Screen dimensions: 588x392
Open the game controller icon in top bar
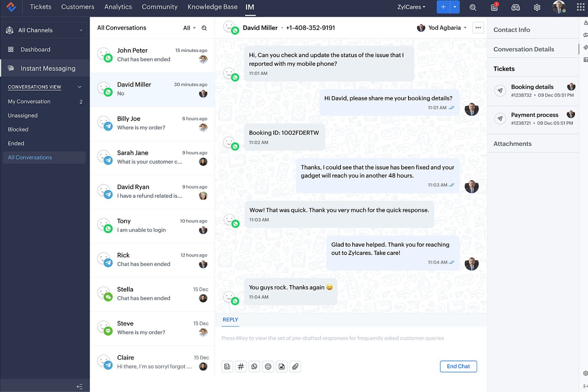click(515, 7)
